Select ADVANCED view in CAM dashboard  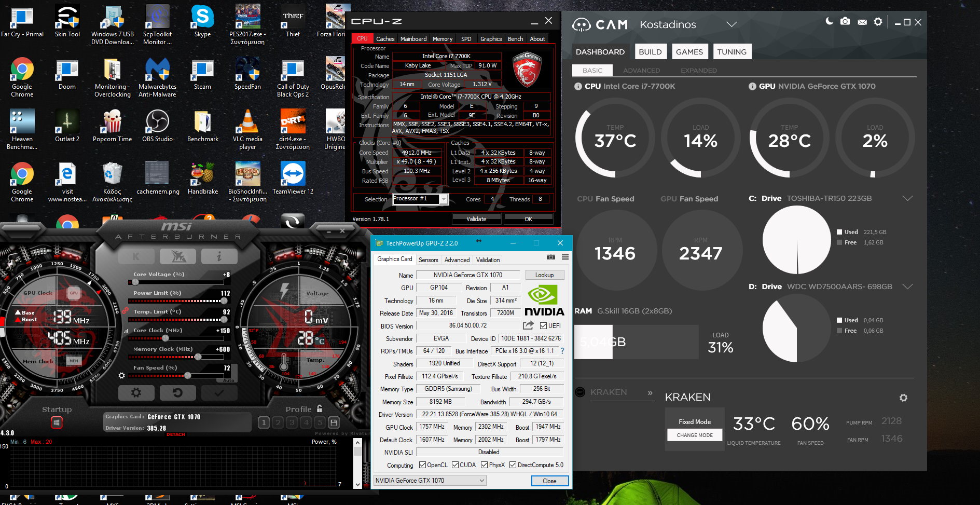click(x=641, y=70)
